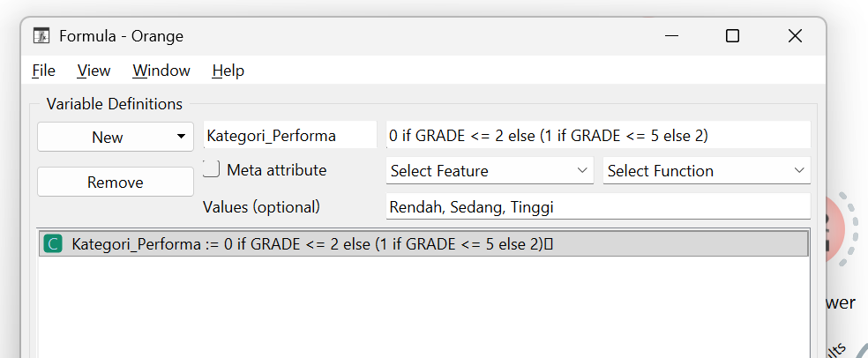The width and height of the screenshot is (868, 358).
Task: Close the Formula window
Action: coord(795,36)
